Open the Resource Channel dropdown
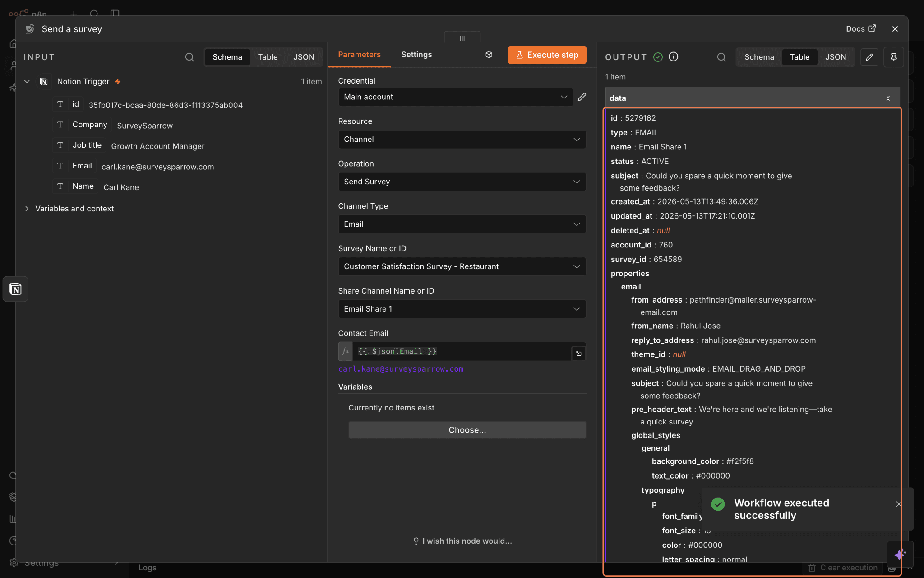 (462, 139)
